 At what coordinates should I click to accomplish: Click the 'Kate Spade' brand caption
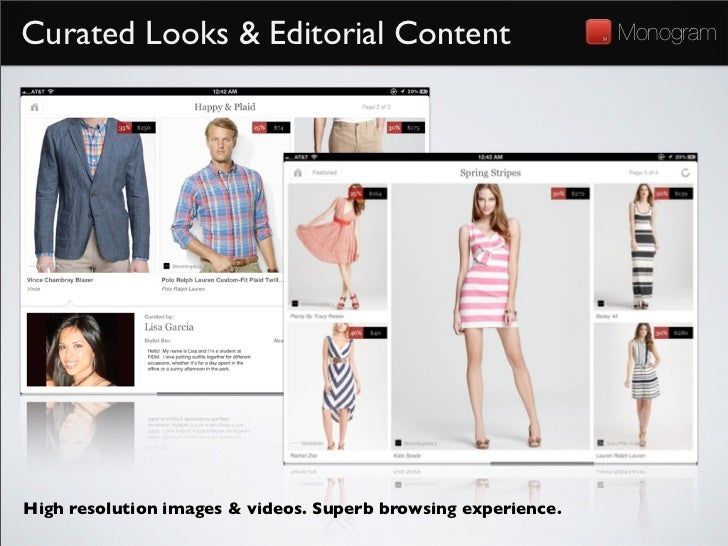click(407, 456)
